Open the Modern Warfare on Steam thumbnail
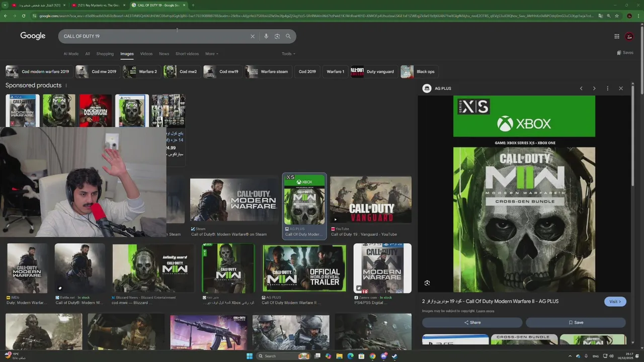The width and height of the screenshot is (644, 362). coord(234,200)
